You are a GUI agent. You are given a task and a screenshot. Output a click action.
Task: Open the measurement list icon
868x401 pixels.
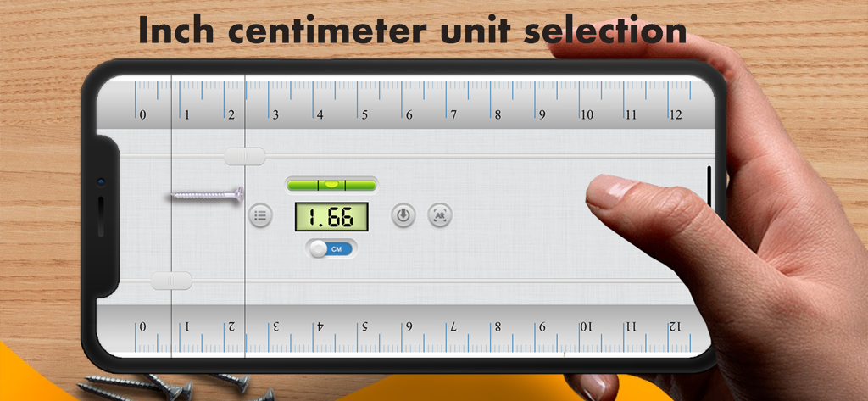(260, 214)
